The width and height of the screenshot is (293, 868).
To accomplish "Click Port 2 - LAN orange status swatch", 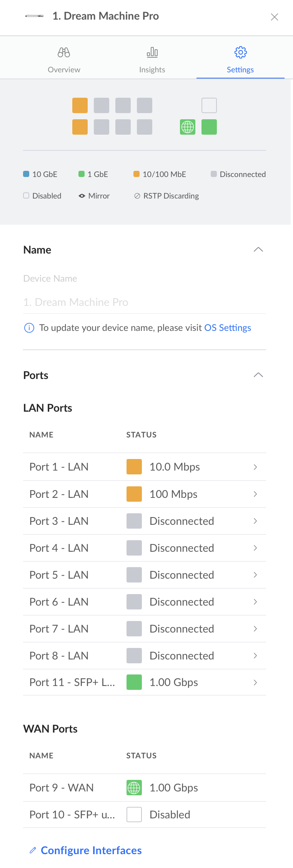I will [134, 494].
